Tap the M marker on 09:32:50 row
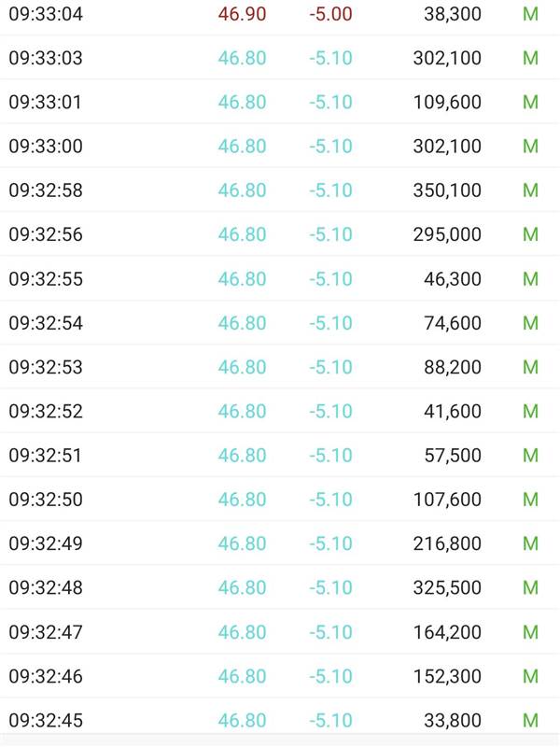Screen dimensions: 560x747 (x=530, y=500)
